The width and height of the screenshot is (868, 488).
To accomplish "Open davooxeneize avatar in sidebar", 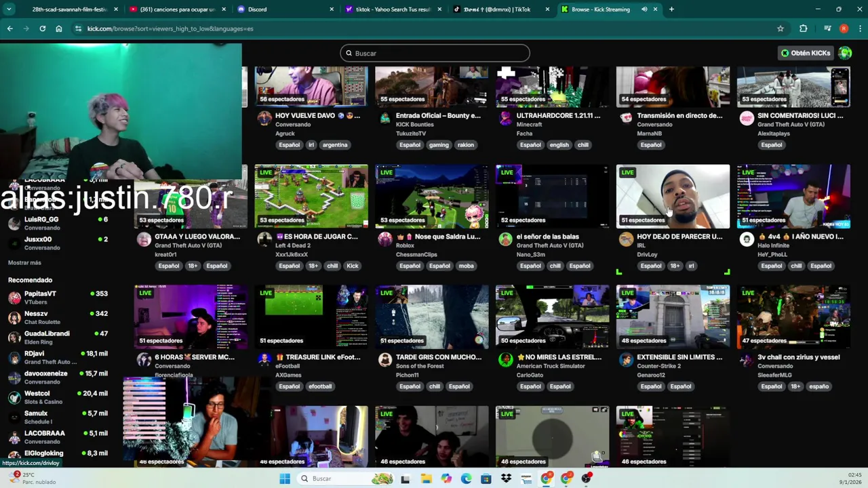I will coord(14,378).
